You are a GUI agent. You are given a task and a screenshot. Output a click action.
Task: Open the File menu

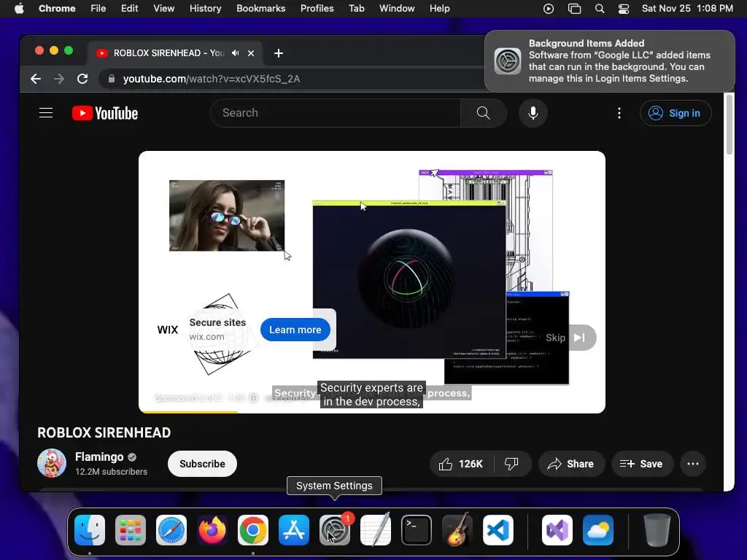point(98,9)
